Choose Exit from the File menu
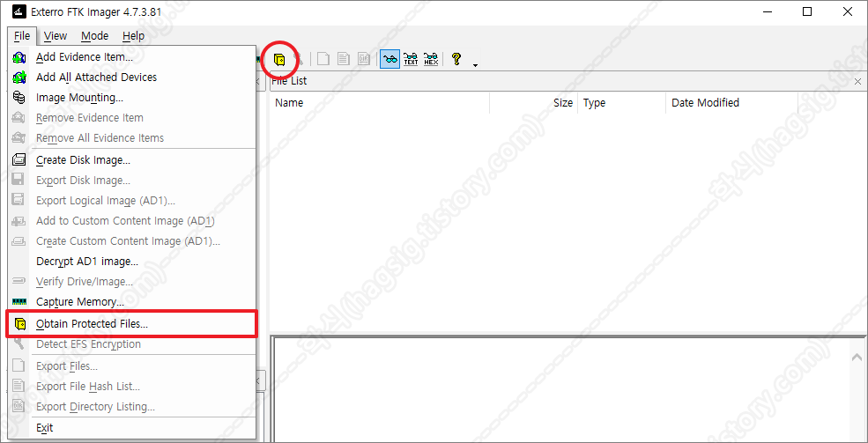 point(132,427)
